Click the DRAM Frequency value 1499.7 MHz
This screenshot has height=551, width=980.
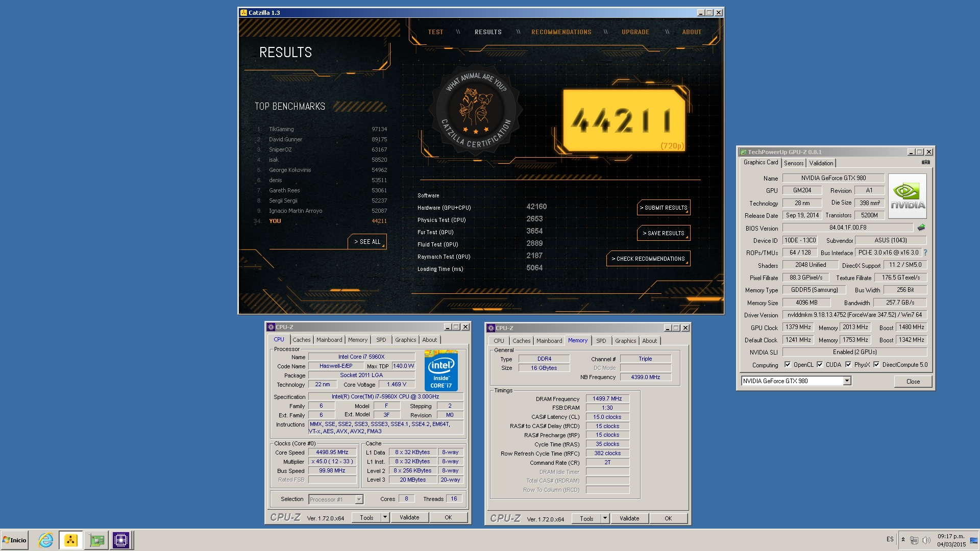point(607,398)
